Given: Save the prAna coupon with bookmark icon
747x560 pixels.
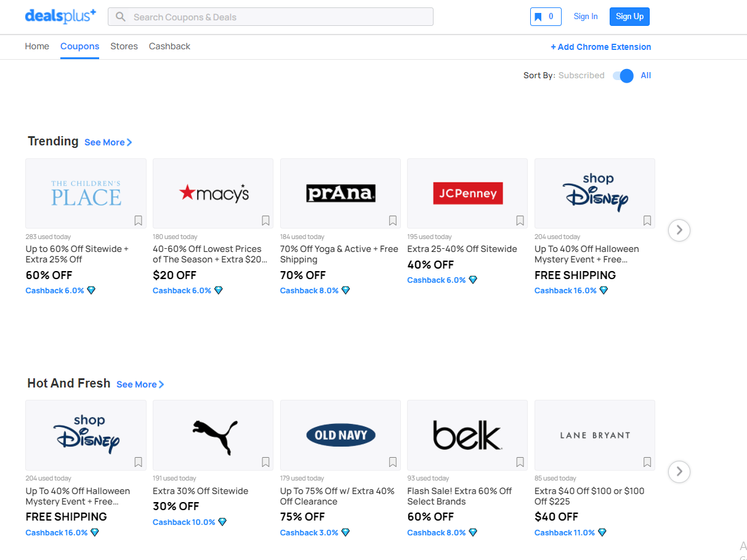Looking at the screenshot, I should point(393,221).
